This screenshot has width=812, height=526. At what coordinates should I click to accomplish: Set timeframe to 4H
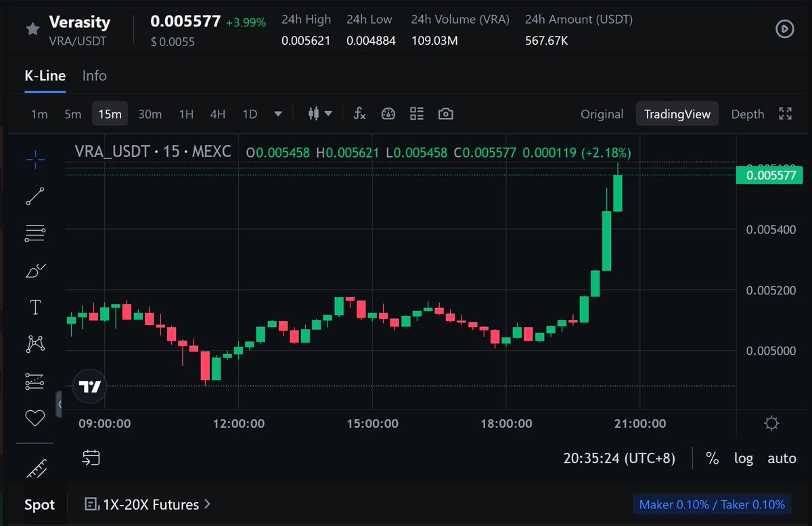(x=217, y=114)
